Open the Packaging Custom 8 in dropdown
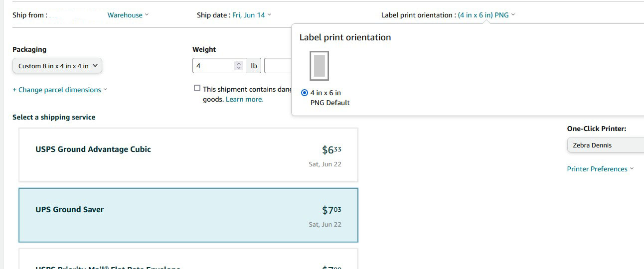This screenshot has width=644, height=269. 57,66
